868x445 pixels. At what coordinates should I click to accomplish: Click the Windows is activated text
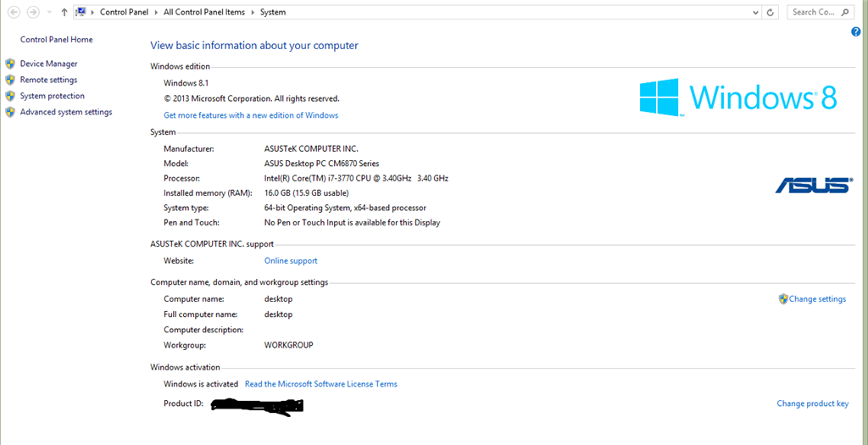201,384
